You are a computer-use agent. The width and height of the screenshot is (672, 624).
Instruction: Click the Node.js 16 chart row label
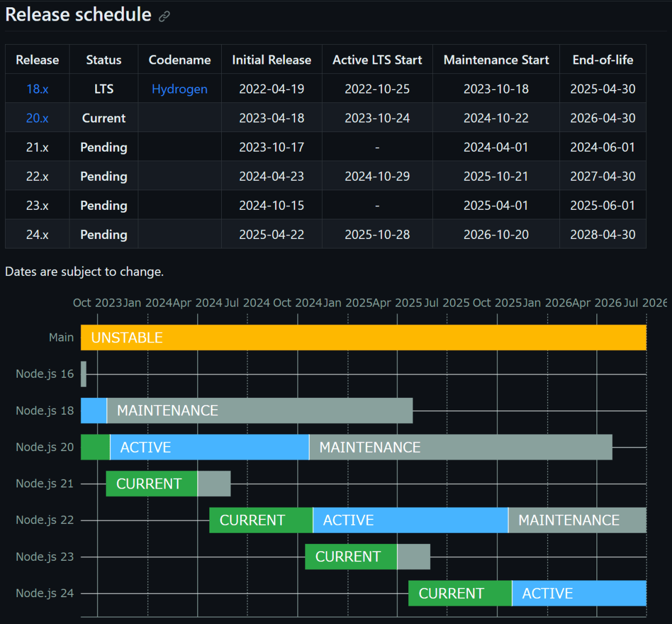click(x=45, y=374)
